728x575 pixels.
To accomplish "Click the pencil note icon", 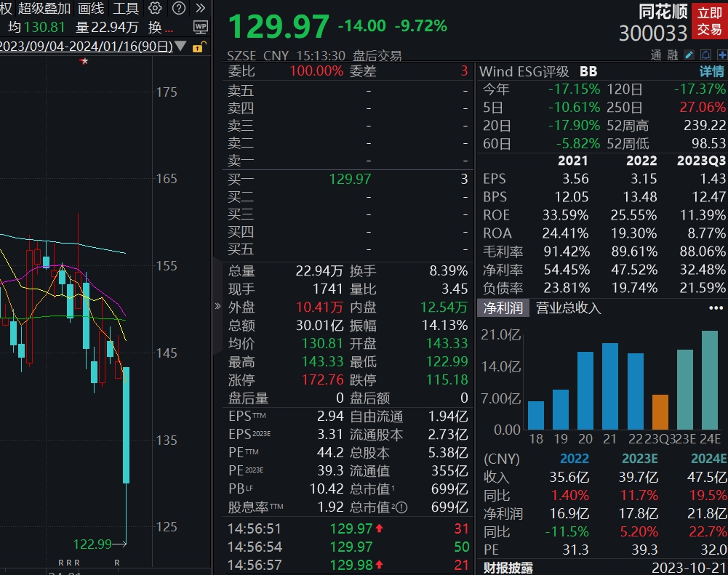I will (689, 55).
